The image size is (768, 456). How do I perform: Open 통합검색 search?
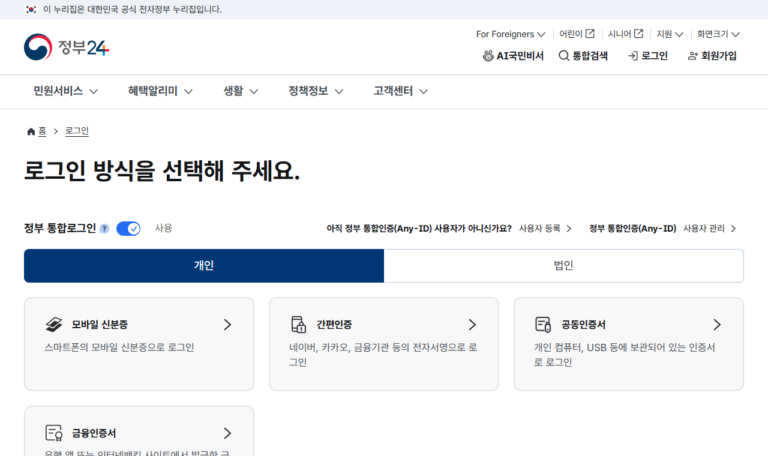pyautogui.click(x=583, y=56)
